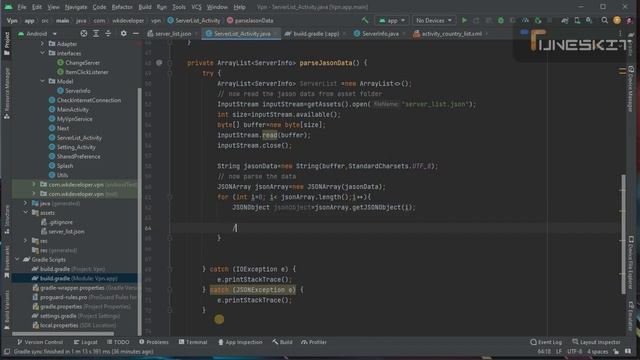This screenshot has width=640, height=360.
Task: Open the app run configuration dropdown
Action: click(392, 20)
